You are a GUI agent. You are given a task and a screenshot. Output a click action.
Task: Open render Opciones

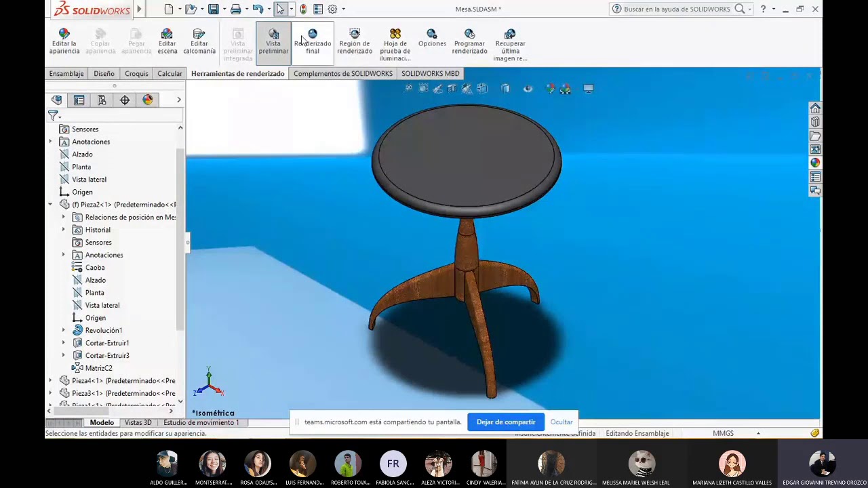(432, 39)
